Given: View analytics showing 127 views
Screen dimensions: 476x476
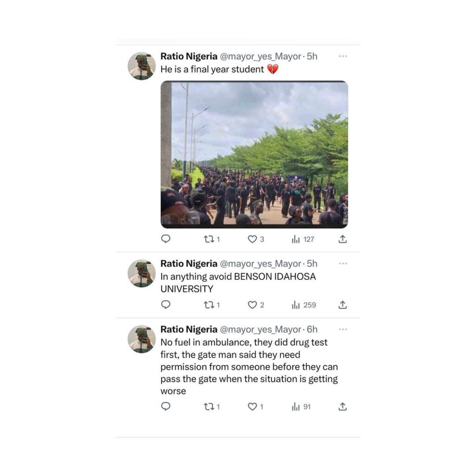Looking at the screenshot, I should tap(303, 239).
